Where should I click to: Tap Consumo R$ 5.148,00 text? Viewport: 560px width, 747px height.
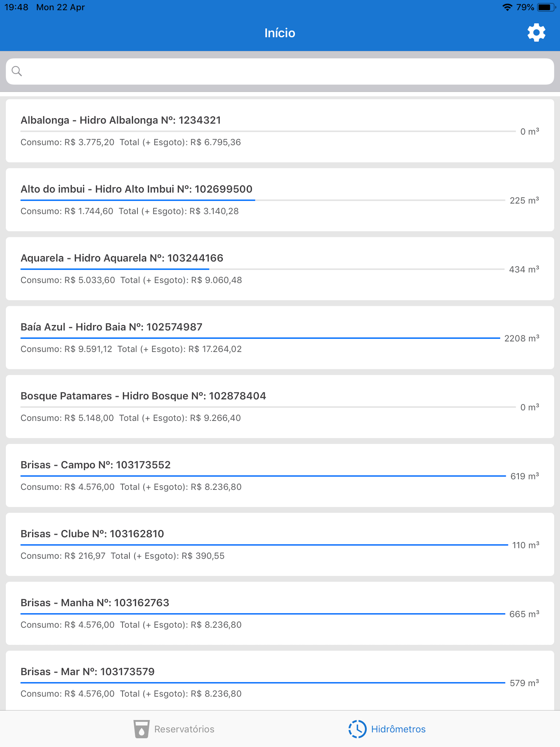(x=67, y=418)
